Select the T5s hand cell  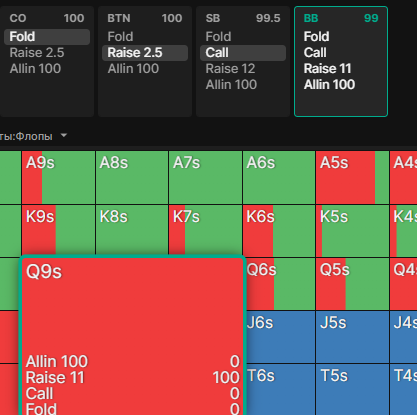(352, 389)
